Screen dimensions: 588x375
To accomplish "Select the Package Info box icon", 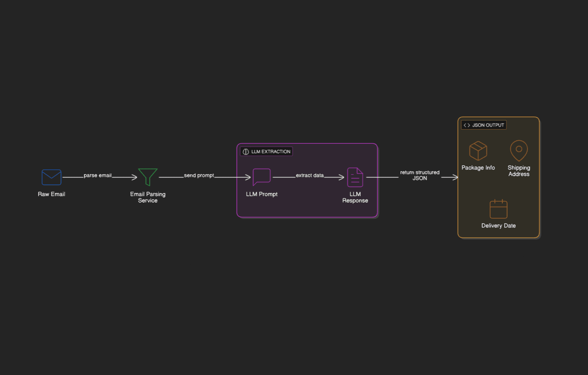I will 478,151.
